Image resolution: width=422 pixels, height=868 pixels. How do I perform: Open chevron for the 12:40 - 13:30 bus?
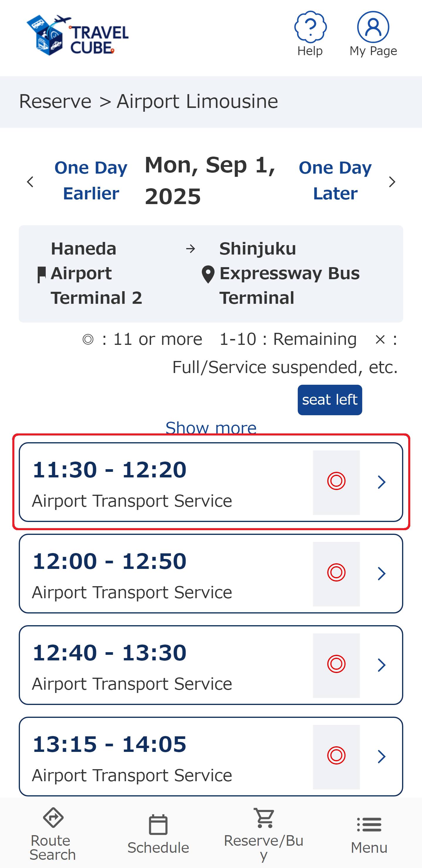click(x=381, y=665)
